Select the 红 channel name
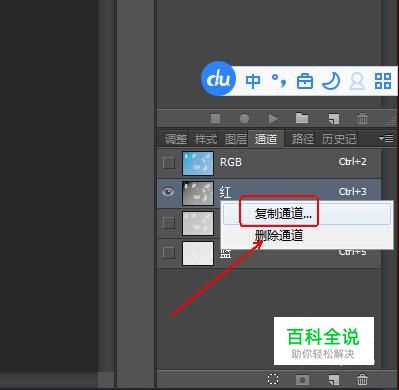 (225, 192)
